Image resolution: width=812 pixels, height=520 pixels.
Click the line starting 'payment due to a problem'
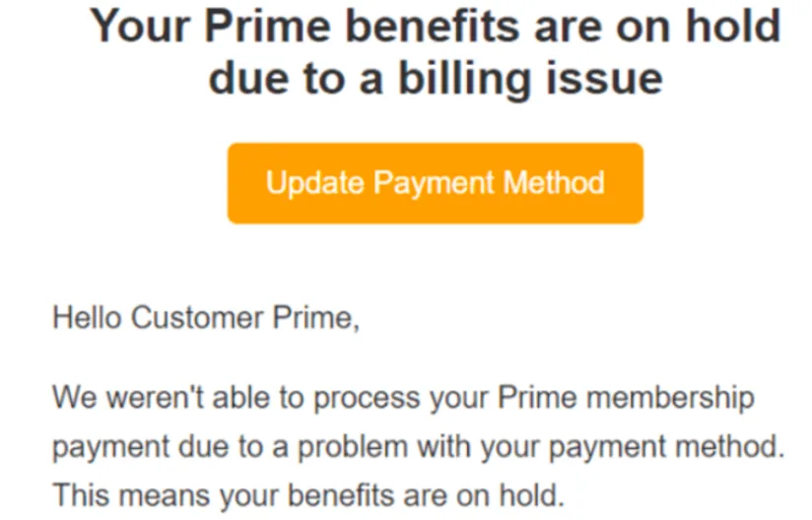[419, 446]
